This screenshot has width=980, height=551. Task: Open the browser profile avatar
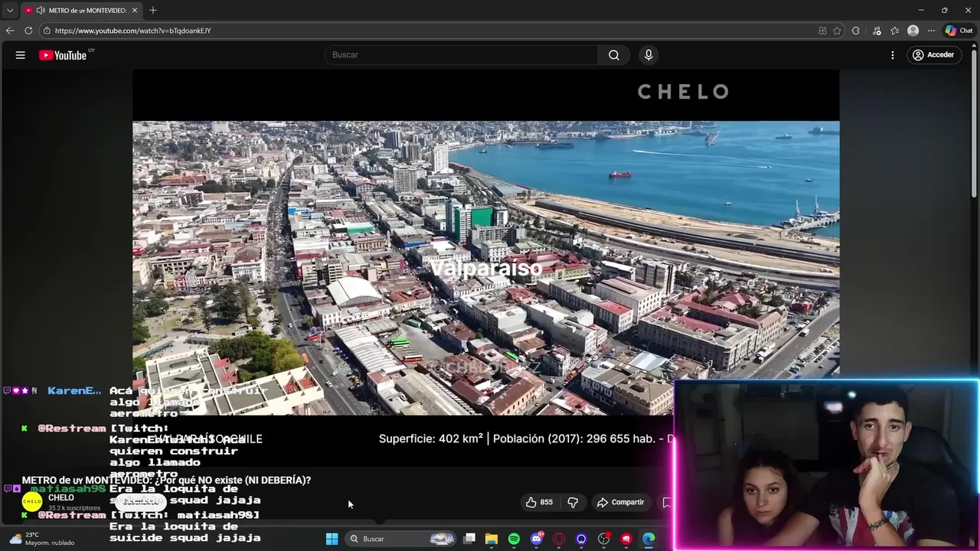click(x=913, y=31)
